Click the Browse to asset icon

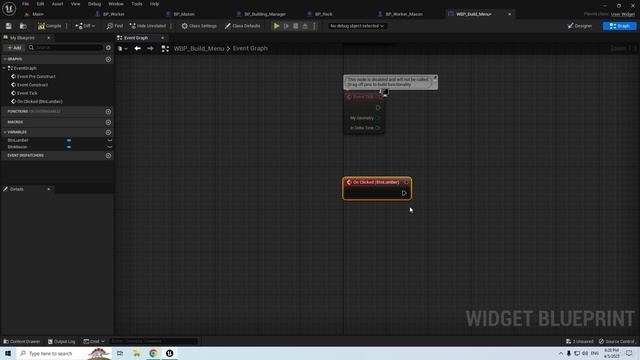pos(23,26)
